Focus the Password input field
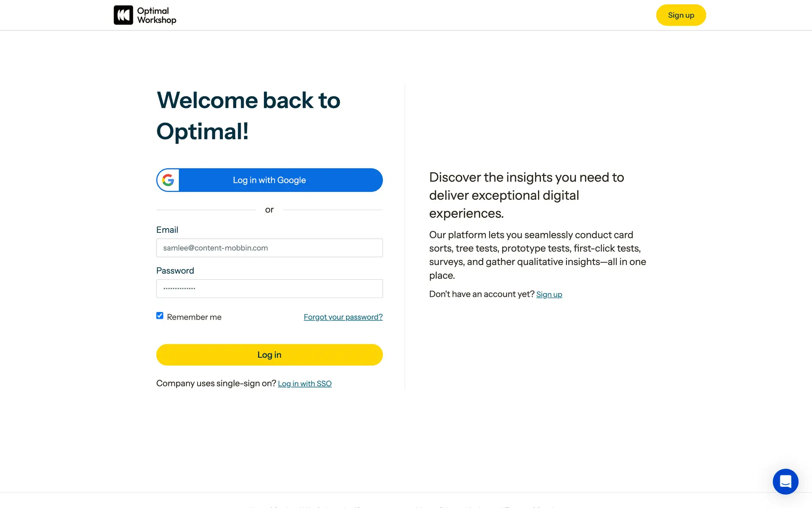 [x=269, y=289]
